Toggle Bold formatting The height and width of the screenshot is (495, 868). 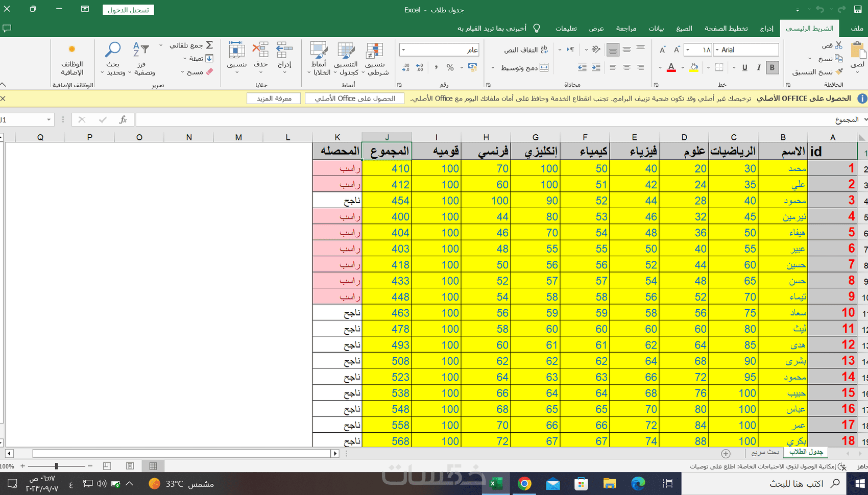(772, 67)
